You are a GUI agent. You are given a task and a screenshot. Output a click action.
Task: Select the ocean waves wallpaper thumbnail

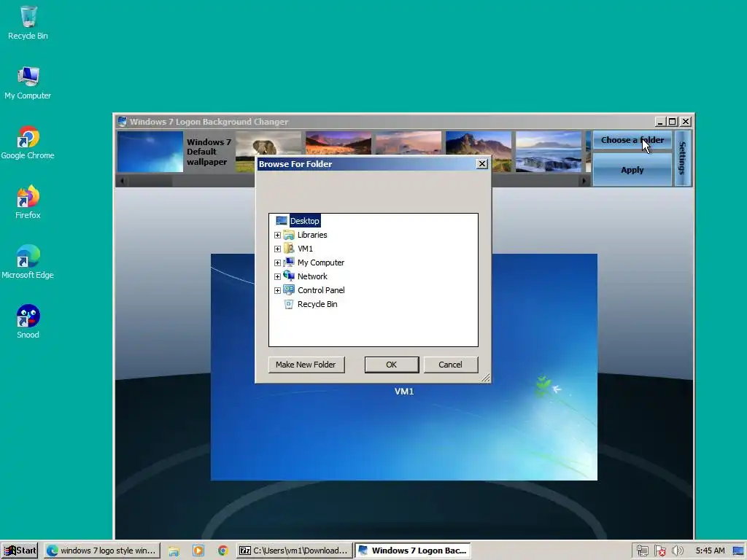point(549,152)
